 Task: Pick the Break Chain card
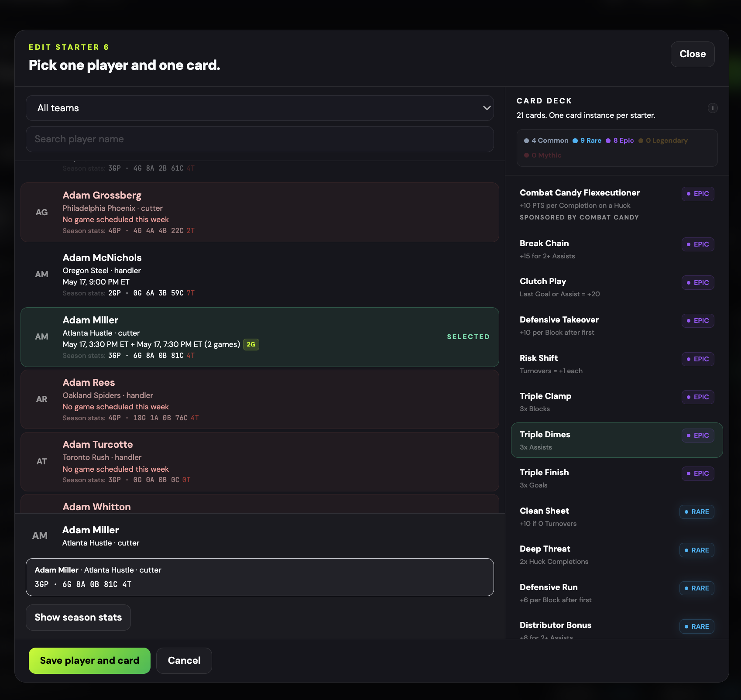click(617, 249)
